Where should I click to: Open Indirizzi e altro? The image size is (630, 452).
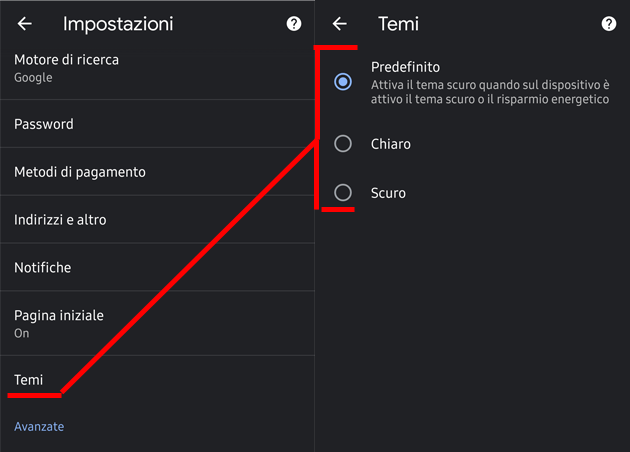point(60,219)
